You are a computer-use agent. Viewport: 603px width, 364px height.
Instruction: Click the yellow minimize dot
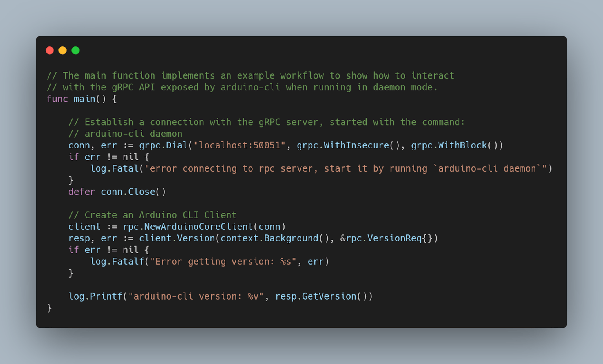click(x=62, y=50)
